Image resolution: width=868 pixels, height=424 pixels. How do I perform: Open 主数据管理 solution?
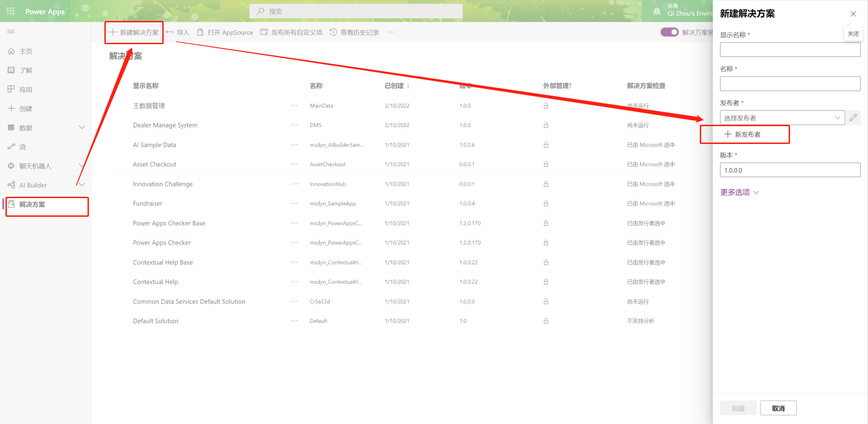coord(149,106)
